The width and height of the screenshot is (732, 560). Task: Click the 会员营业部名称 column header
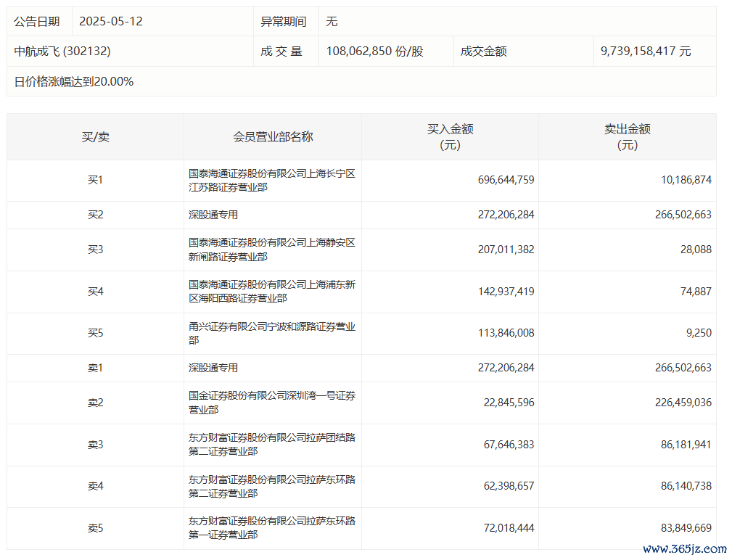[x=273, y=136]
